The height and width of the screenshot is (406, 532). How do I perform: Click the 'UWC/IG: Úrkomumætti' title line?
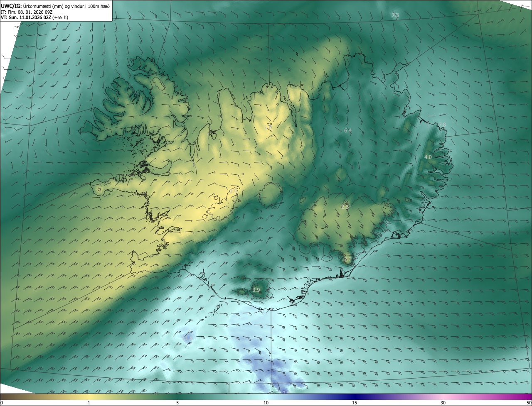coord(56,5)
